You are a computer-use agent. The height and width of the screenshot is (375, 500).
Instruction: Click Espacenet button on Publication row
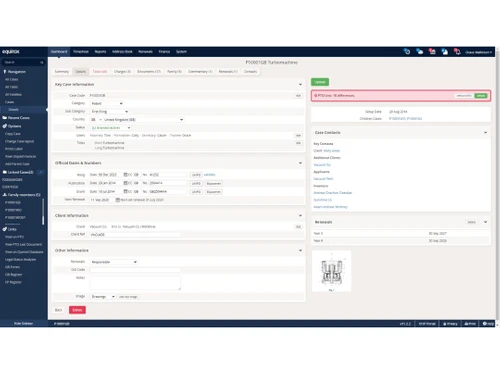click(214, 183)
